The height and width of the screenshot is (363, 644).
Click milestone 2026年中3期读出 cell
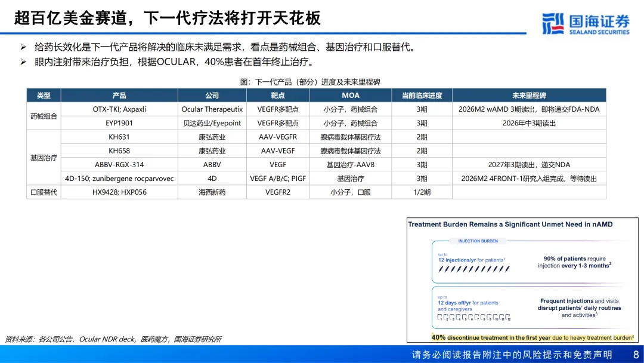[x=529, y=123]
